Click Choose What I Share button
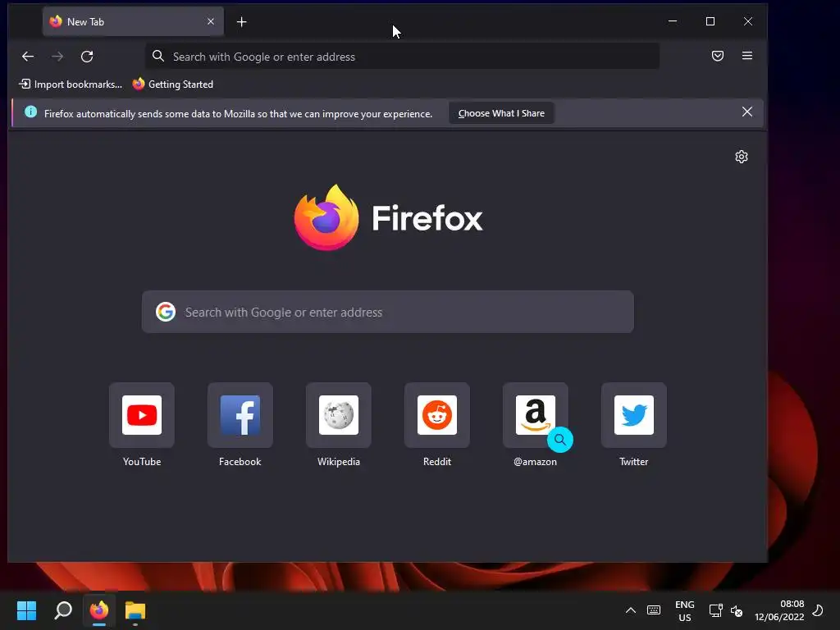Screen dimensions: 840x630 [501, 113]
